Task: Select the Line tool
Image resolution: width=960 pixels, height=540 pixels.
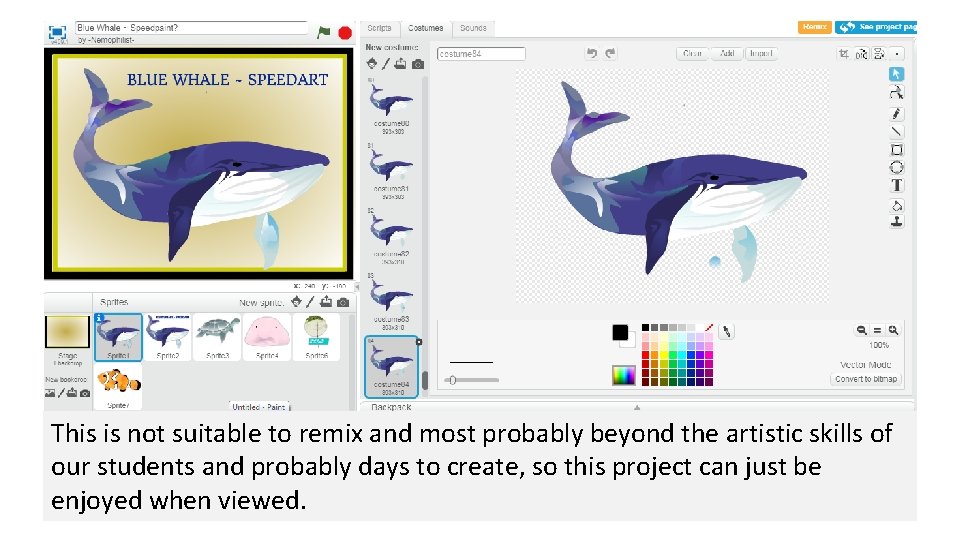Action: pyautogui.click(x=896, y=131)
